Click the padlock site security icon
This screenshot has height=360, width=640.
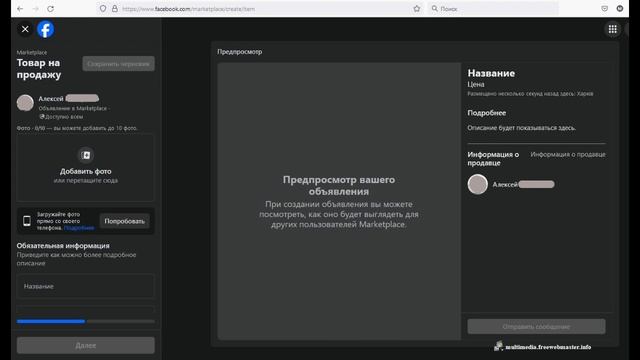click(x=115, y=9)
